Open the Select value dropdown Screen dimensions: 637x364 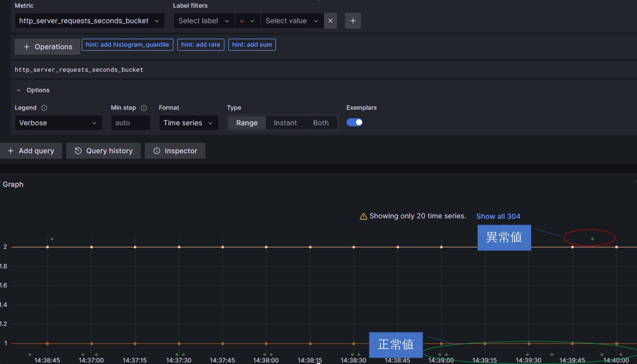(x=292, y=21)
